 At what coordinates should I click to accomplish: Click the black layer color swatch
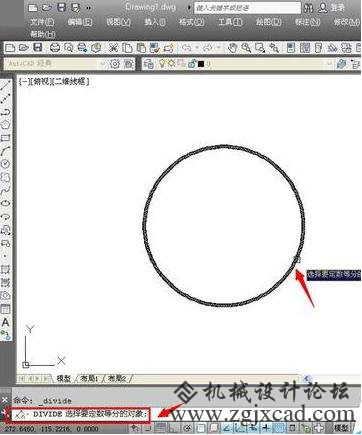[201, 64]
